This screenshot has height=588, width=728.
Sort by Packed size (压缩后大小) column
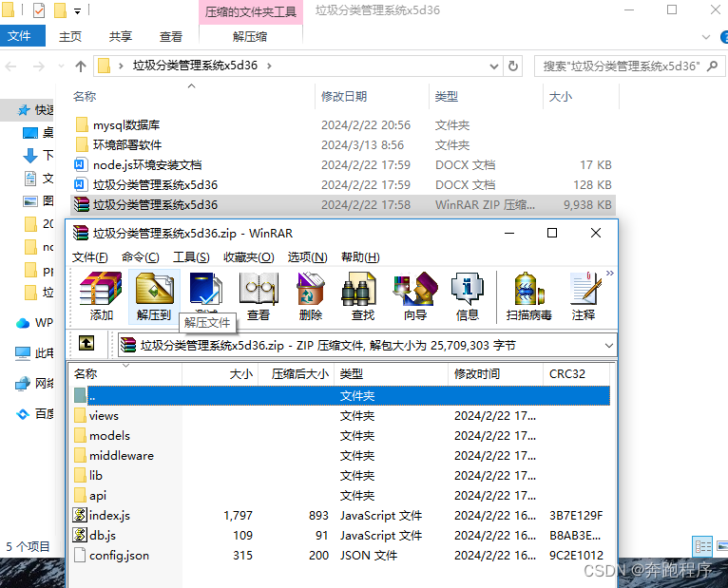pos(296,373)
